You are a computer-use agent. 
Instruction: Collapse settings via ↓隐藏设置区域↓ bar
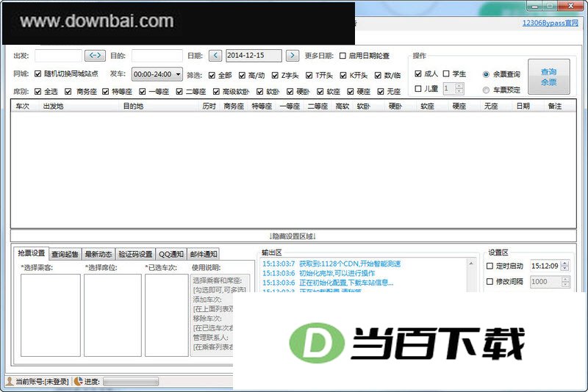coord(293,236)
